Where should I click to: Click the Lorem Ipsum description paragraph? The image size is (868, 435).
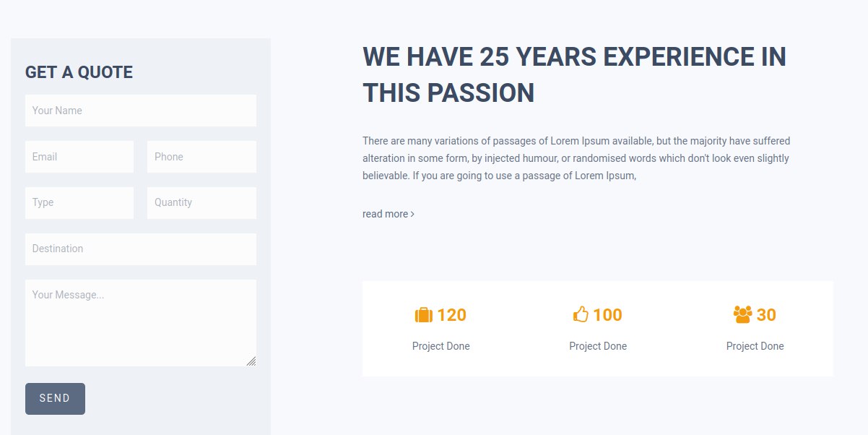(578, 158)
